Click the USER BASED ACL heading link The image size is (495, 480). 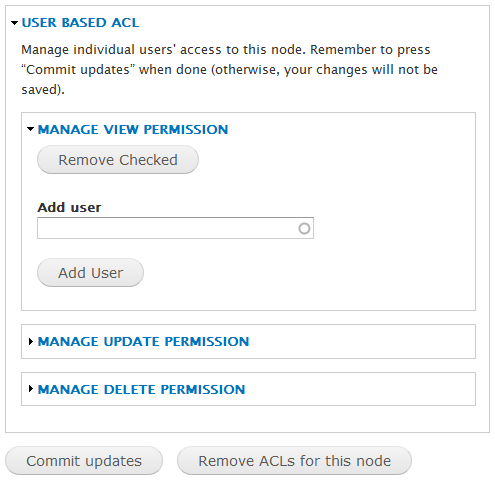tap(80, 23)
